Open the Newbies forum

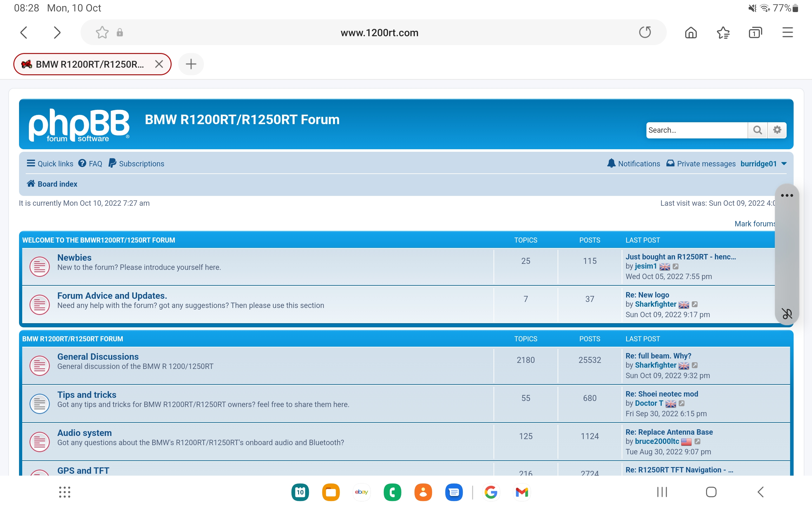click(x=74, y=257)
